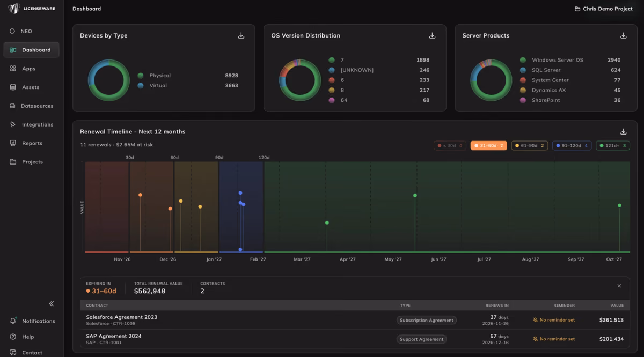Click the RENEWS IN column header
This screenshot has height=357, width=644.
coord(496,306)
